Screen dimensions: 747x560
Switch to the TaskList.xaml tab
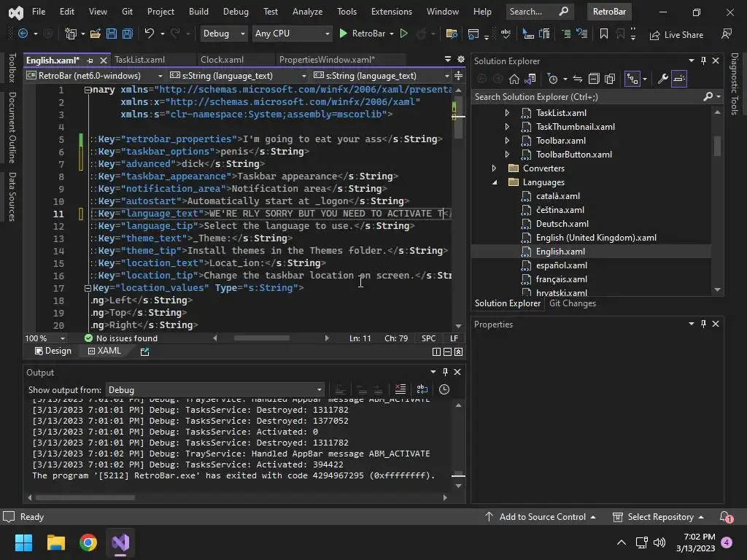[x=139, y=60]
